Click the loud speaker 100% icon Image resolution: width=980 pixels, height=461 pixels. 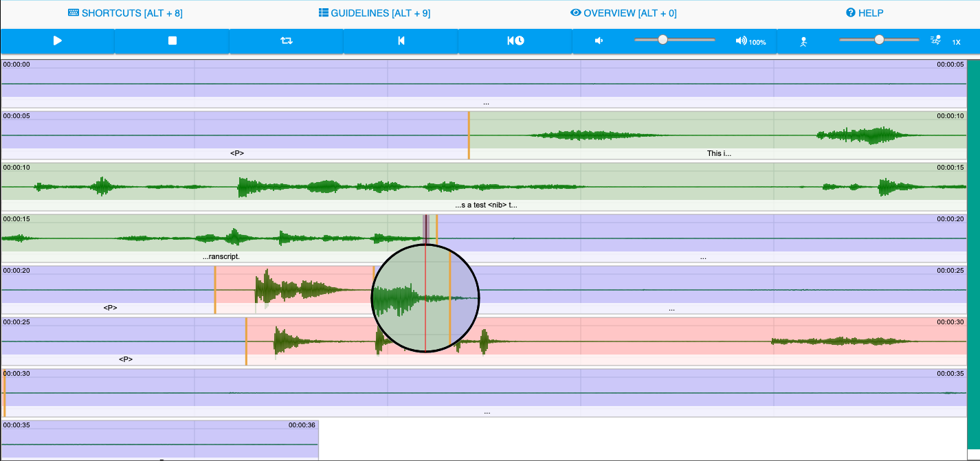tap(742, 41)
